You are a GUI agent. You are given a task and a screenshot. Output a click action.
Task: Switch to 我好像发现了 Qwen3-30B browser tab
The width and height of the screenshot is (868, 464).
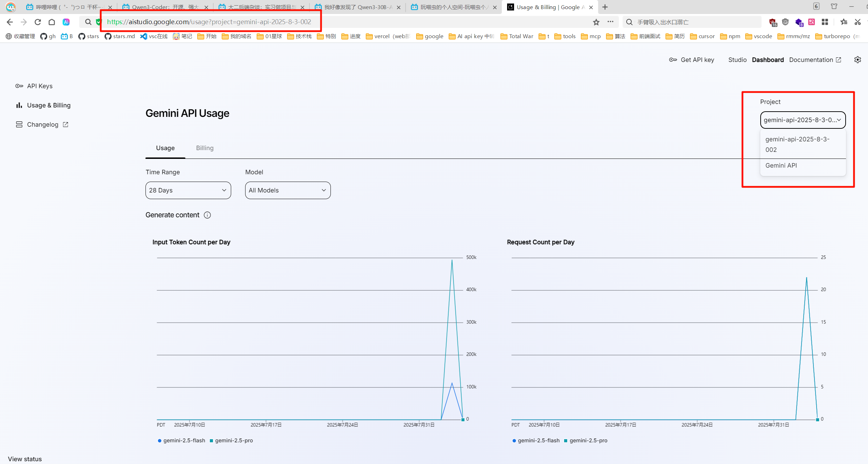tap(357, 7)
